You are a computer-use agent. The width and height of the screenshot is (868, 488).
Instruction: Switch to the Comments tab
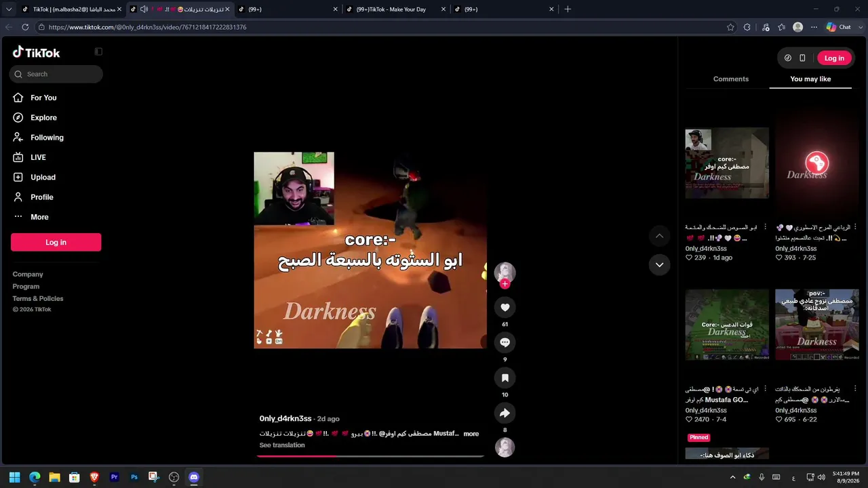(x=731, y=79)
